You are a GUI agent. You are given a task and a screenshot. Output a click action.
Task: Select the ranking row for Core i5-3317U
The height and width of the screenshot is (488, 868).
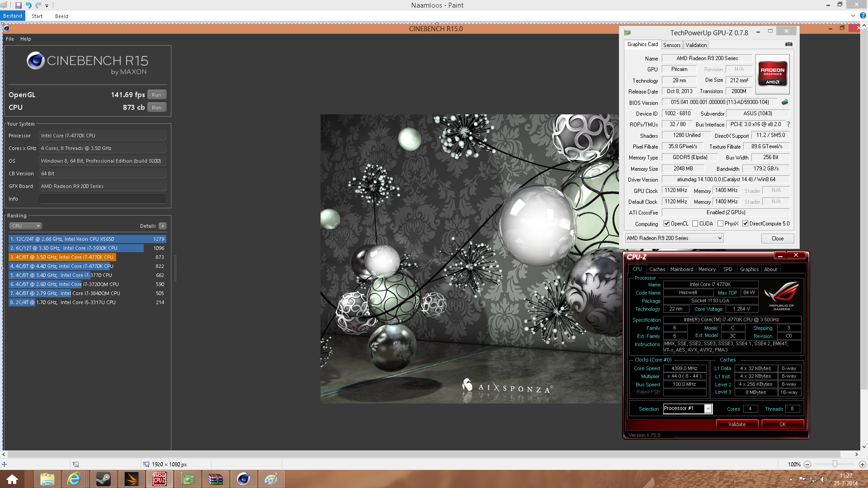pos(87,302)
